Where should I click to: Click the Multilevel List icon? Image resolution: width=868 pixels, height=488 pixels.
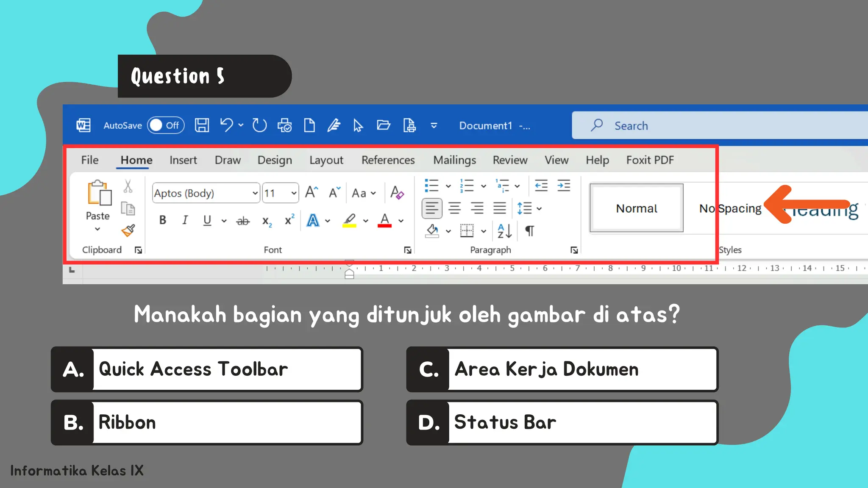pos(502,186)
